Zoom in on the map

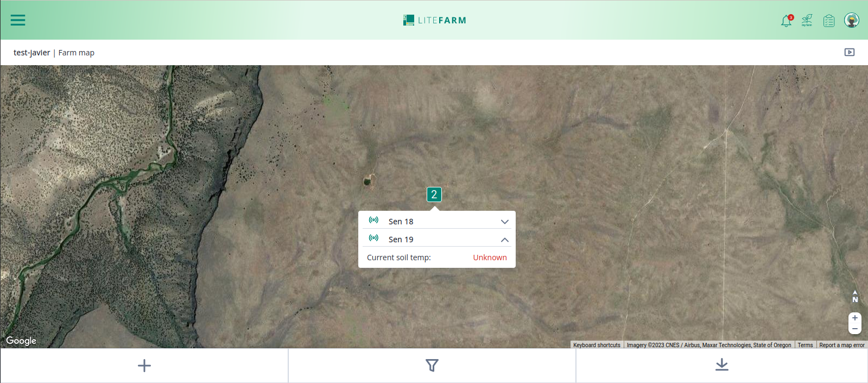pos(855,318)
